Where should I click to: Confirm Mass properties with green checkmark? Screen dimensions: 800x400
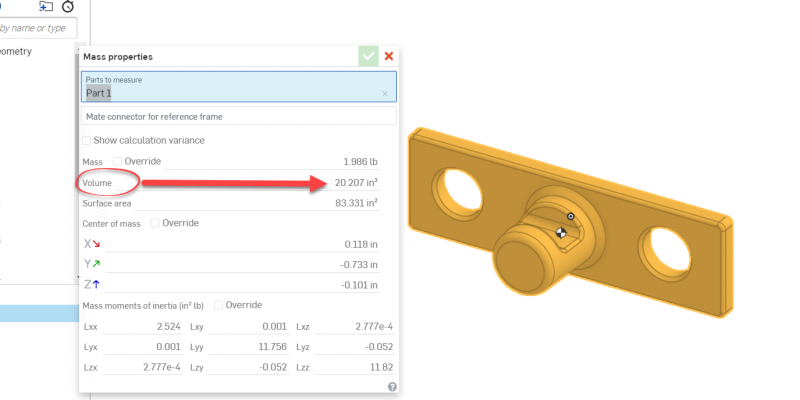[369, 57]
